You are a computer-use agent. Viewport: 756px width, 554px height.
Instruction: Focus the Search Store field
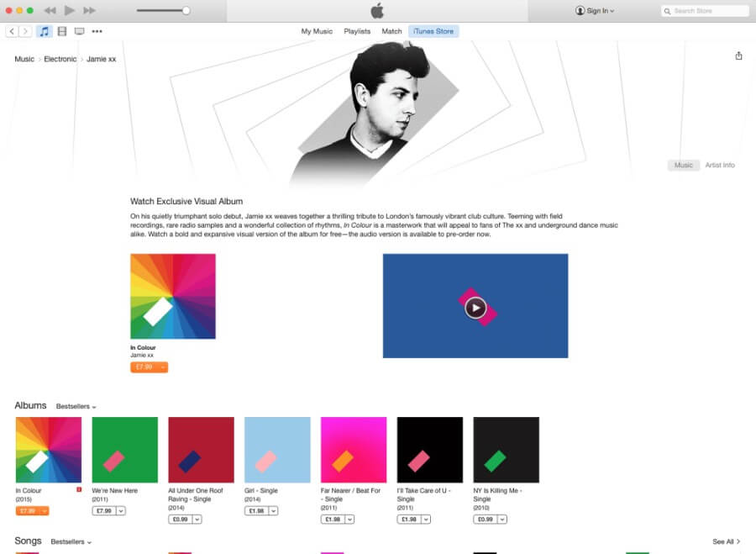click(705, 11)
